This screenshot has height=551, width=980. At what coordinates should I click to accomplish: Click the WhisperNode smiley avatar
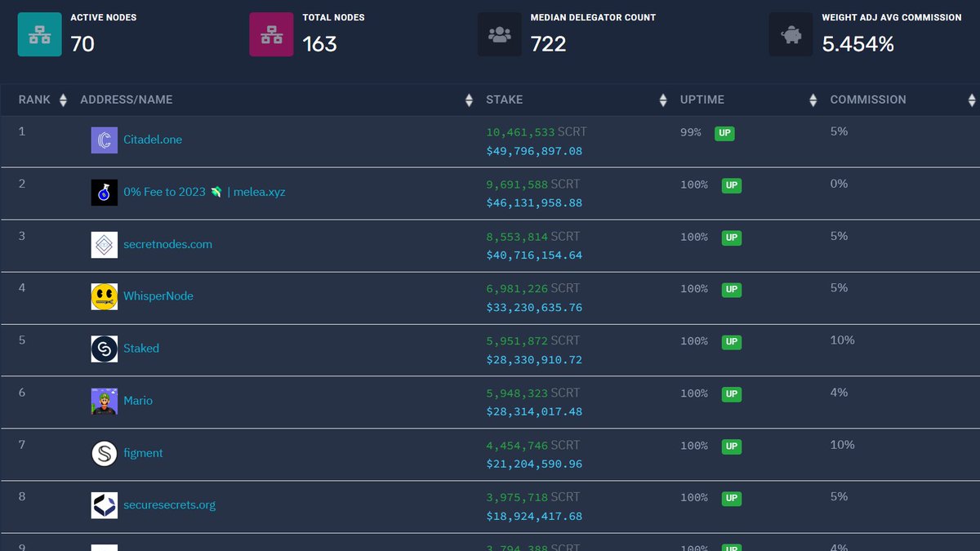[x=105, y=297]
